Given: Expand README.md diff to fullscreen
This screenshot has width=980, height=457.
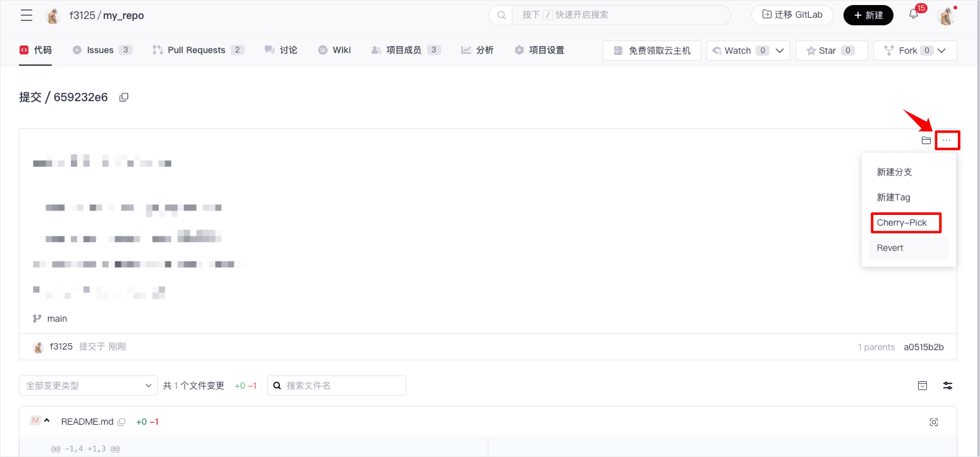Looking at the screenshot, I should [934, 422].
